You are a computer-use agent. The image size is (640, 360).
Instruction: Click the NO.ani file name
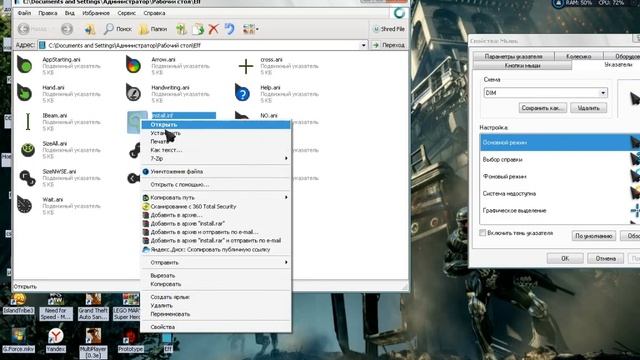click(x=269, y=116)
